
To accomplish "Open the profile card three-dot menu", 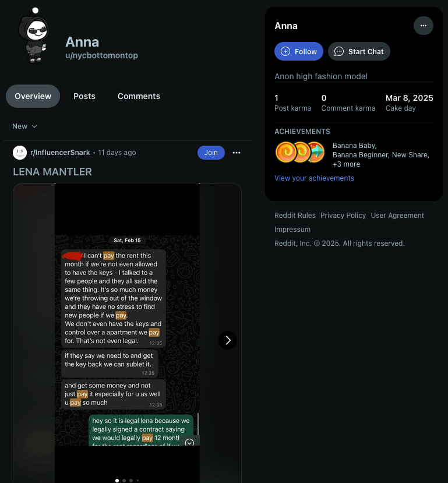I will coord(423,26).
